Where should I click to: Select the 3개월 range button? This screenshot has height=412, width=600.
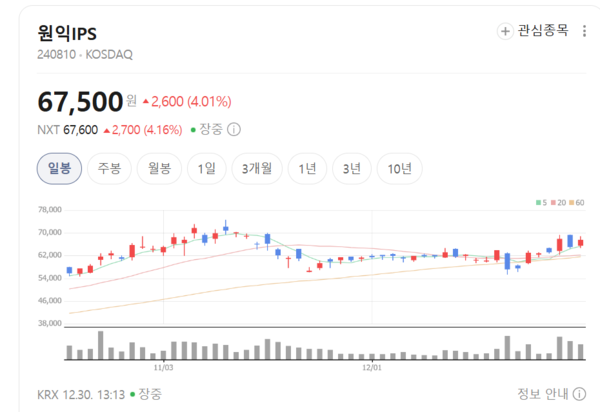click(x=258, y=169)
